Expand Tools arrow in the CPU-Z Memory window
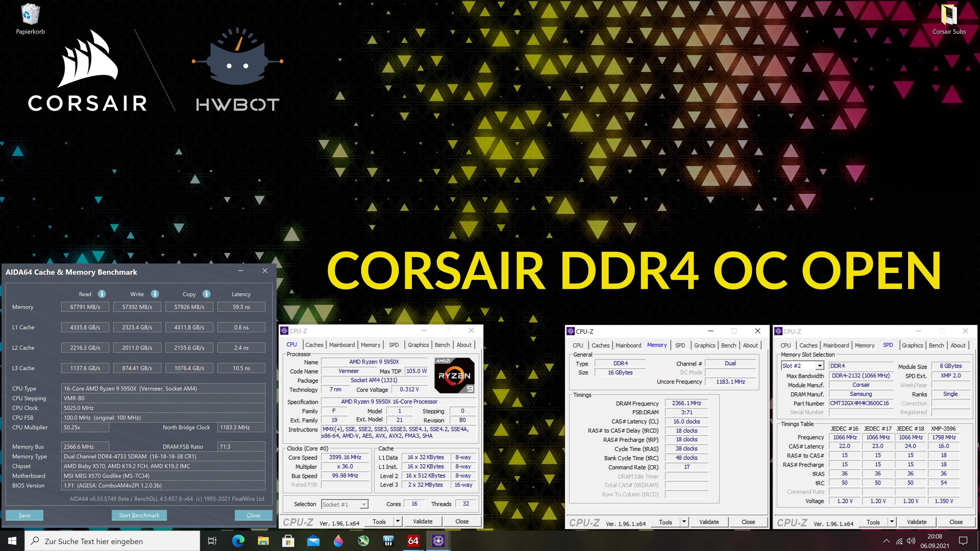The height and width of the screenshot is (551, 980). coord(684,522)
